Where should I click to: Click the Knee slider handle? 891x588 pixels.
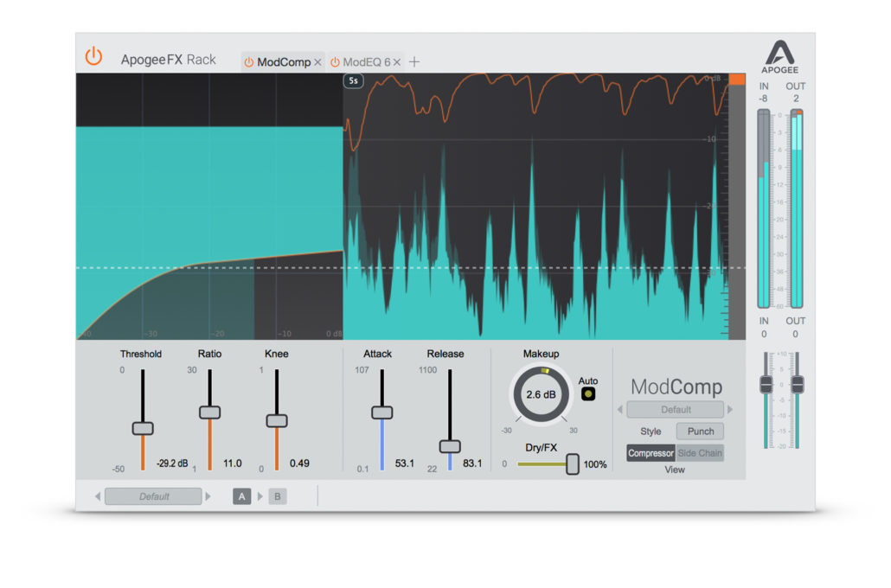(x=277, y=421)
